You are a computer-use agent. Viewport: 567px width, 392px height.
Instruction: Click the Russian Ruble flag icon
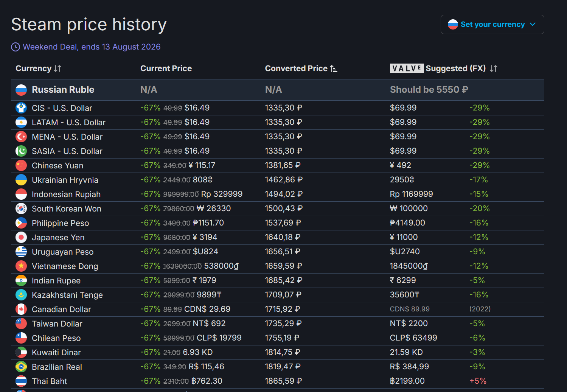21,90
